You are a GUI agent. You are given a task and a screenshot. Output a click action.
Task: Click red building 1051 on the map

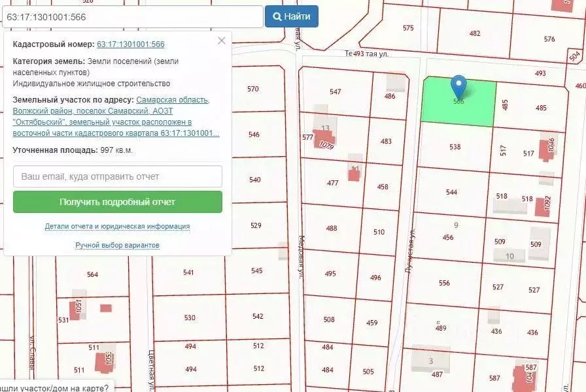76,310
